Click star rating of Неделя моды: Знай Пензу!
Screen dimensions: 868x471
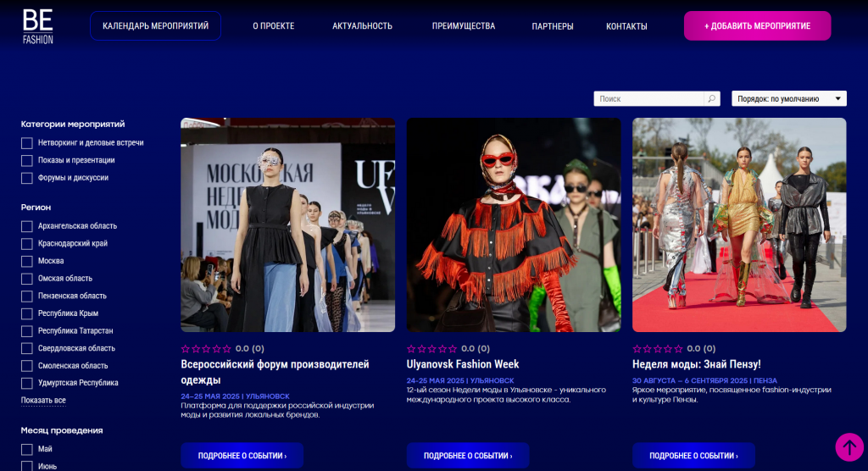[x=658, y=349]
